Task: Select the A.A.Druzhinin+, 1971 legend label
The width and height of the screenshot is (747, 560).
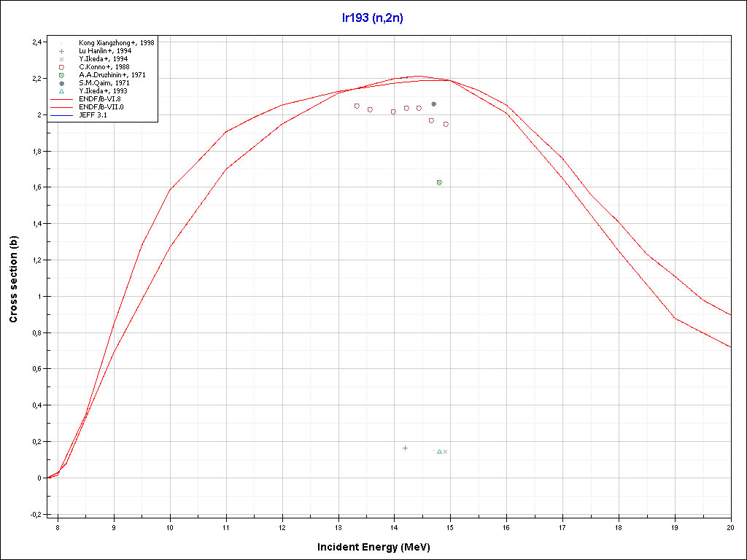Action: (112, 75)
